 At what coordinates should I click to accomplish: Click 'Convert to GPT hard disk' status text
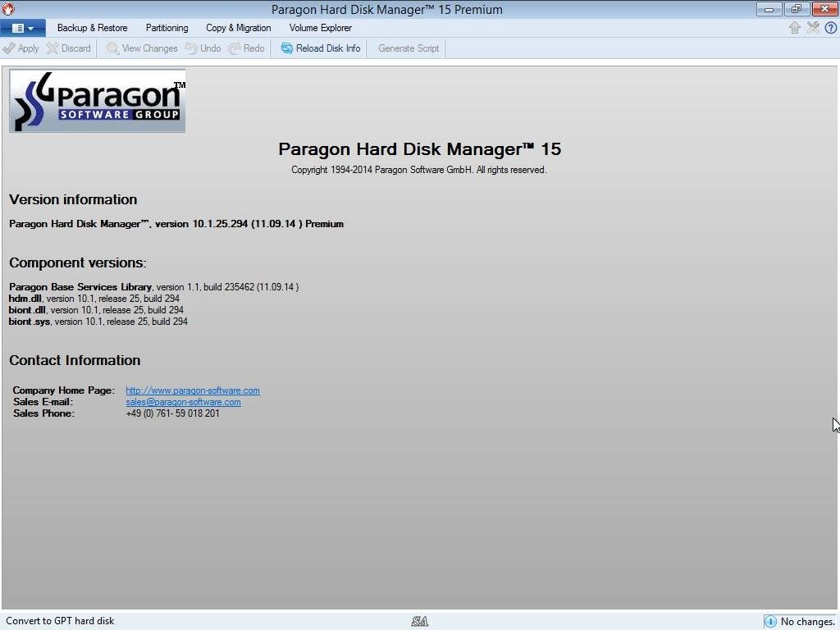60,621
